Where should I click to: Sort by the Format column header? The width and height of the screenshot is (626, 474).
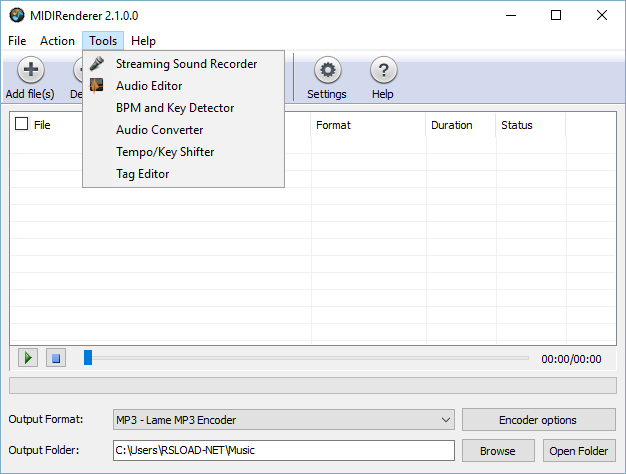(x=368, y=125)
